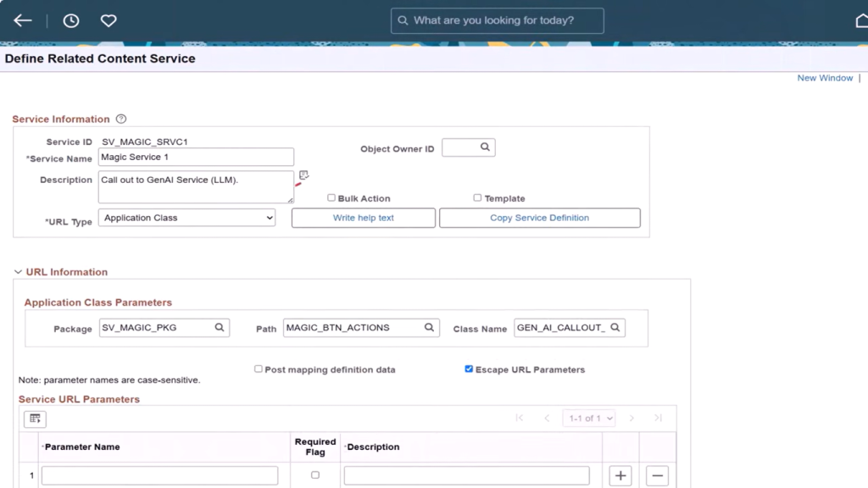This screenshot has height=488, width=868.
Task: Open the grid personalize icon
Action: [x=35, y=419]
